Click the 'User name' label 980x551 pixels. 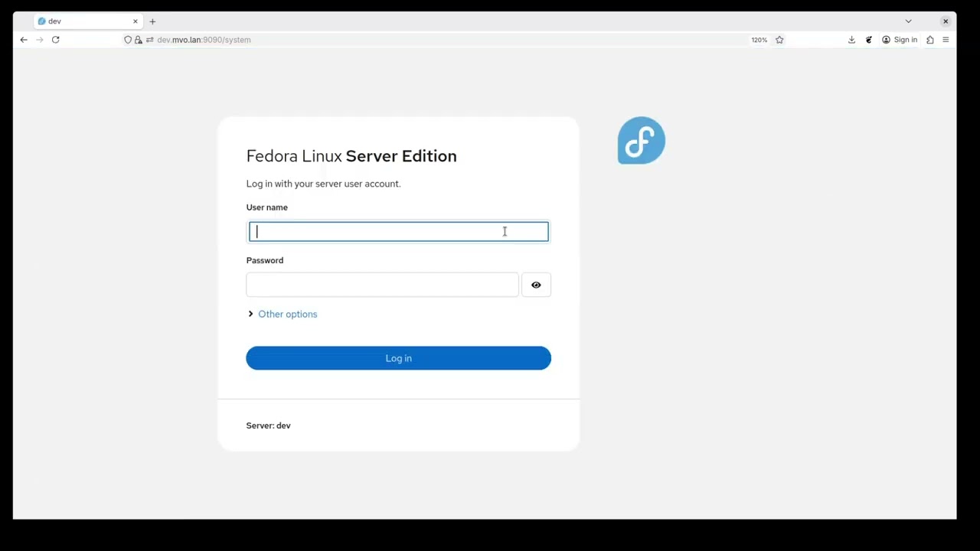(x=267, y=207)
